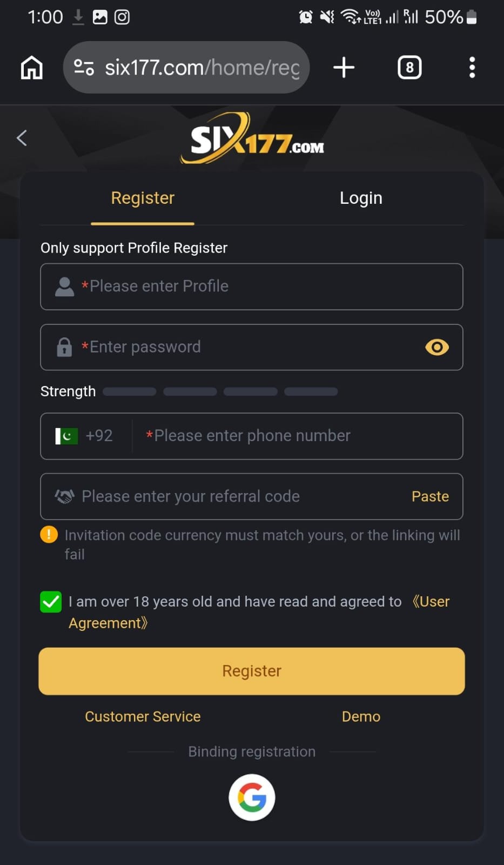Switch to the Login tab
The height and width of the screenshot is (865, 504).
(361, 198)
